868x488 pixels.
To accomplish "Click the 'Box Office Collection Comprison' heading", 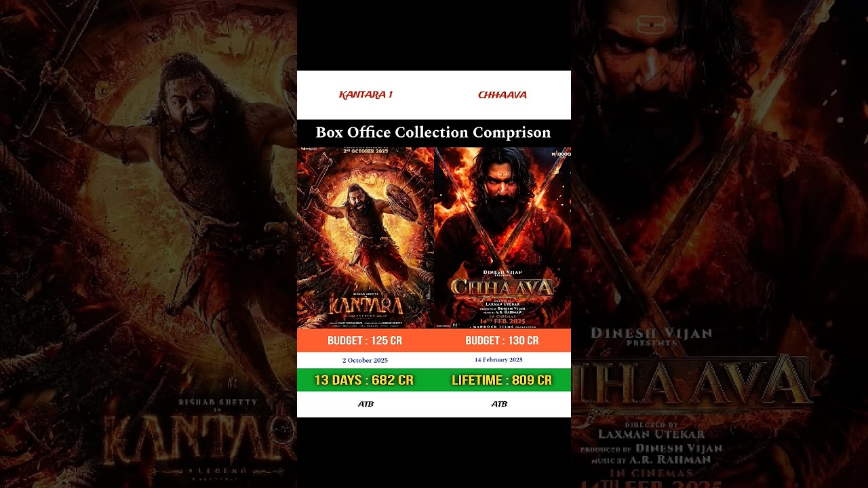I will click(x=433, y=133).
